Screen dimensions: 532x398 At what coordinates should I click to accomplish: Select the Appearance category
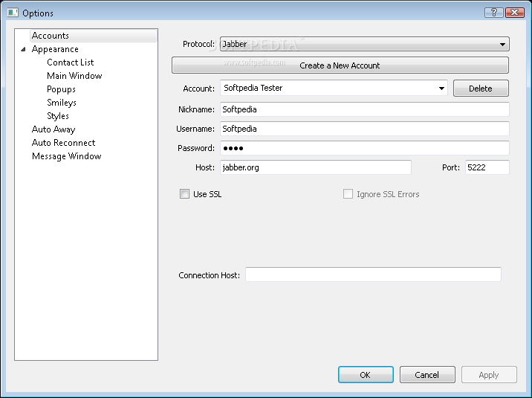click(55, 49)
